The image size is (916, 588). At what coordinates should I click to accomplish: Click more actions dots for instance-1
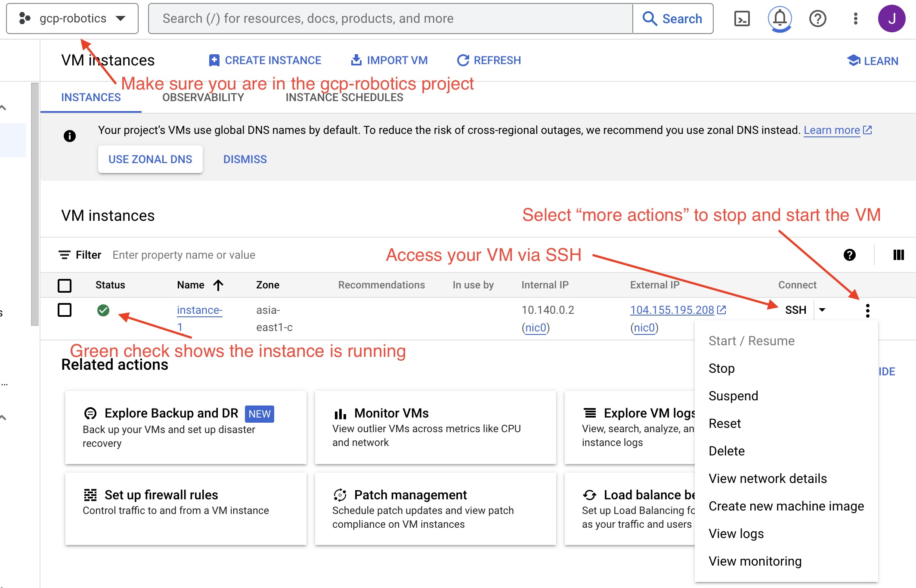pyautogui.click(x=867, y=310)
